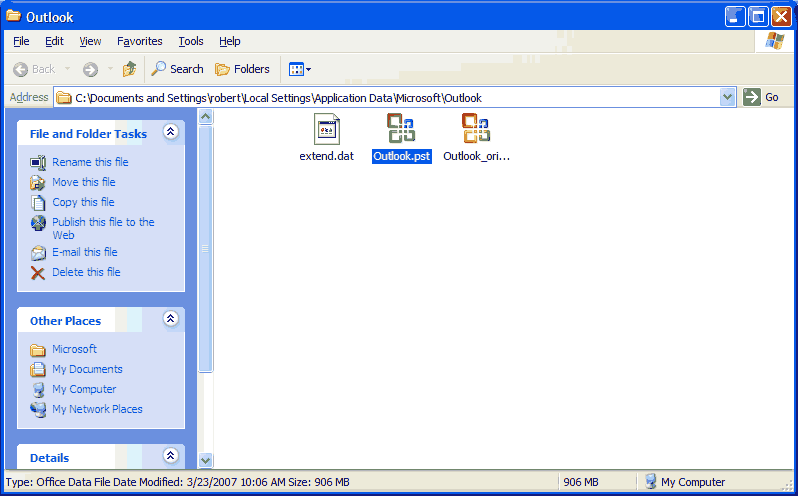Viewport: 798px width, 496px height.
Task: Click Outlook folder icon in title bar
Action: coord(13,16)
